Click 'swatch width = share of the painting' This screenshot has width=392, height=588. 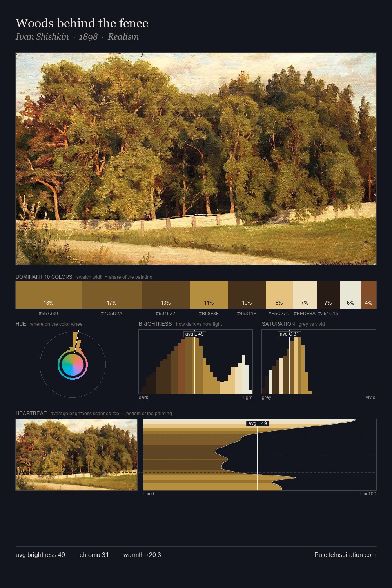pos(114,277)
